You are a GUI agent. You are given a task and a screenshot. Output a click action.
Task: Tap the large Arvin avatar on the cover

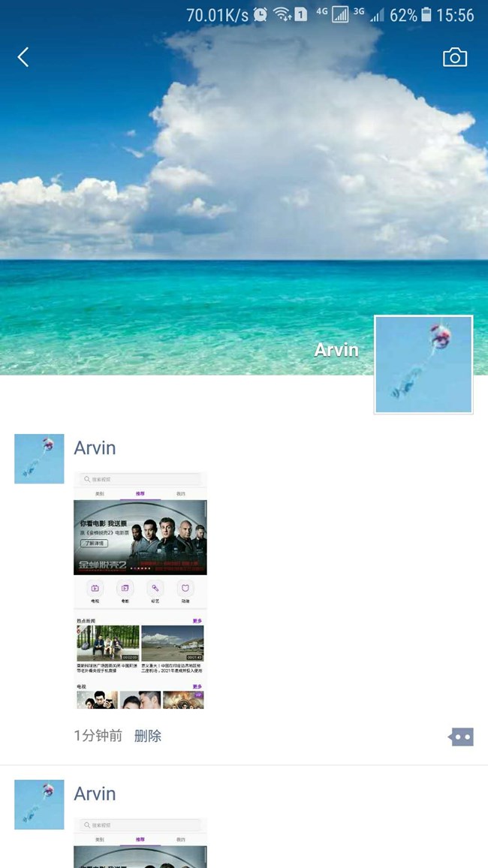click(423, 364)
